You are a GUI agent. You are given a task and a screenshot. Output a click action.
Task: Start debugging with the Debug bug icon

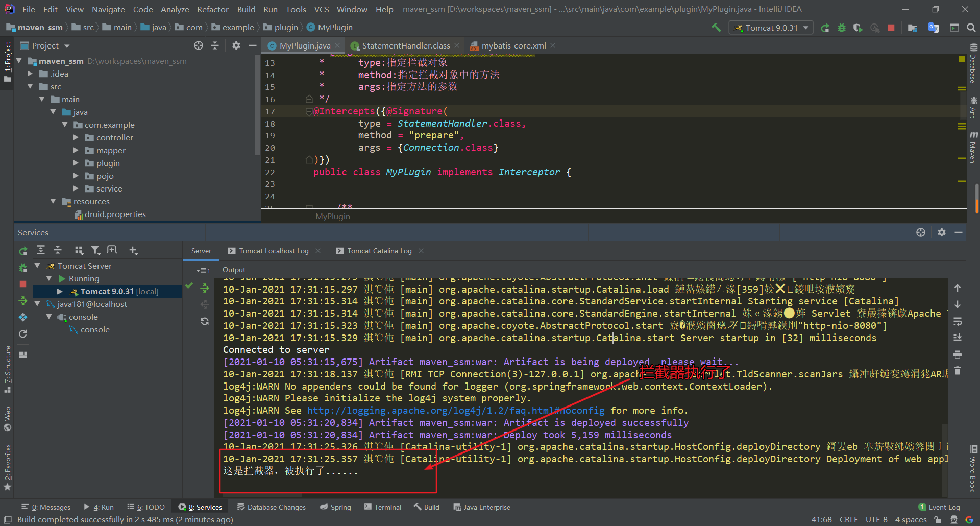point(842,28)
